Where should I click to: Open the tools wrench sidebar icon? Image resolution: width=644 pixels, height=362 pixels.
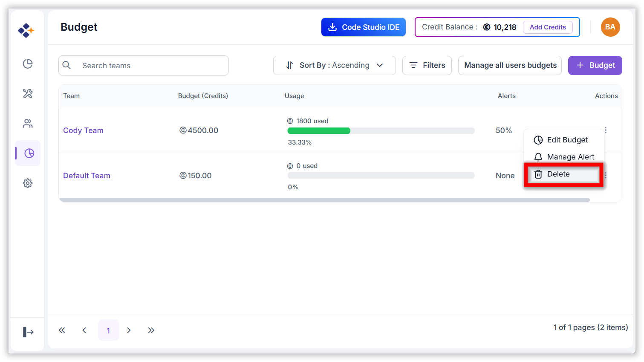[x=28, y=93]
